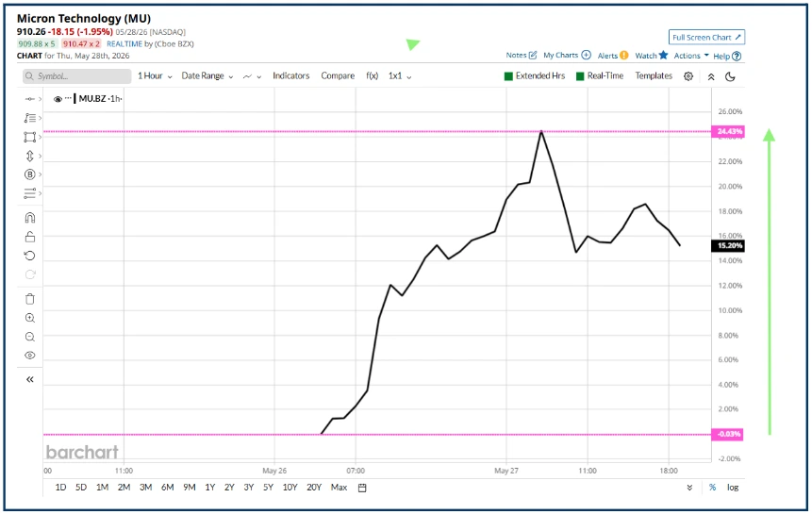Open My Charts add link

(567, 56)
